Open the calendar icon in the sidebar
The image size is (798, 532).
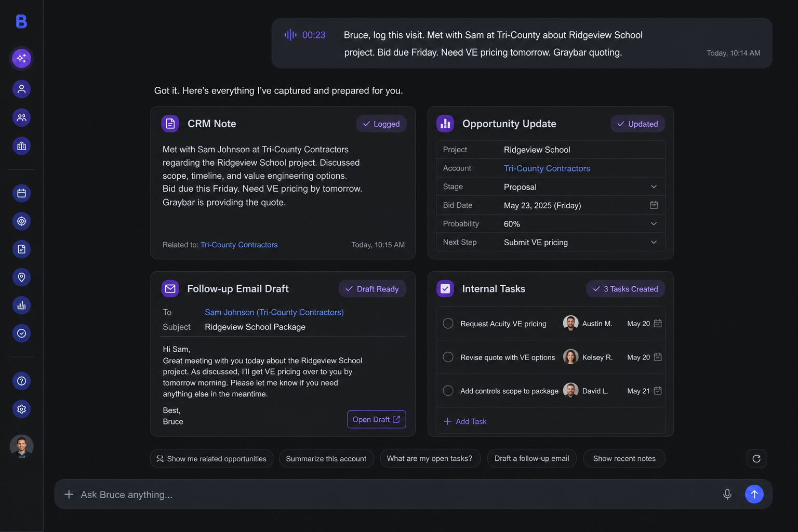point(21,193)
